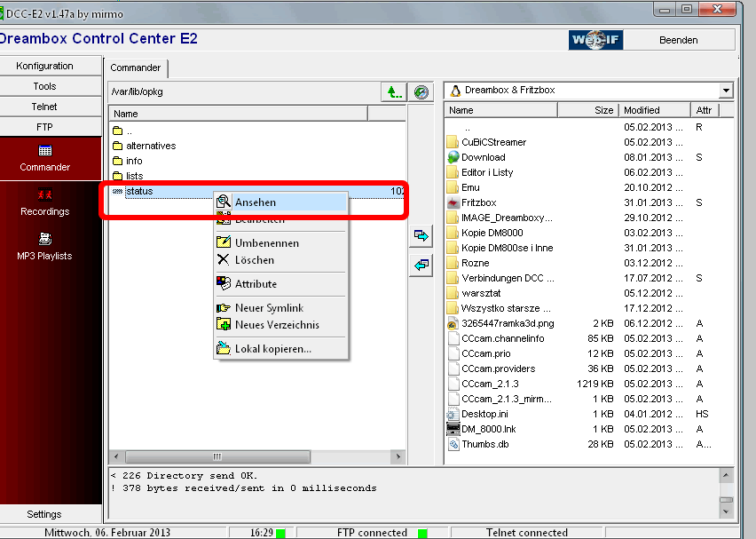Click the Beenden button
This screenshot has width=756, height=539.
(x=678, y=40)
